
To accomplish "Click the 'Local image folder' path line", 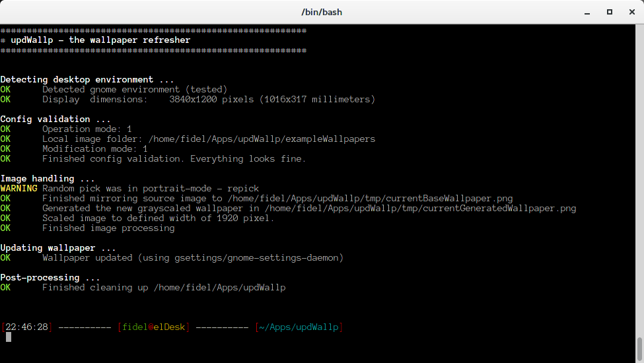I will [x=209, y=139].
